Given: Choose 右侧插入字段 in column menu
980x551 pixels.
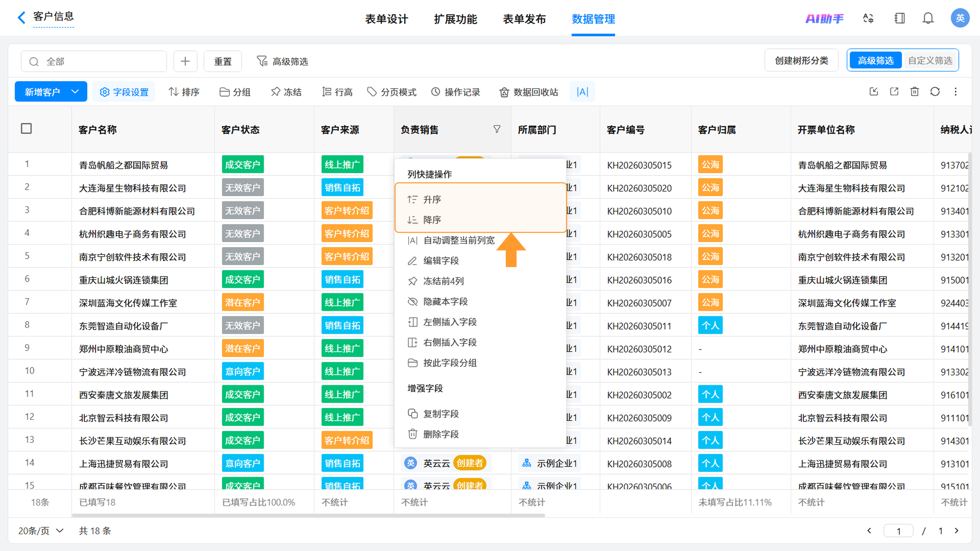Looking at the screenshot, I should 481,342.
